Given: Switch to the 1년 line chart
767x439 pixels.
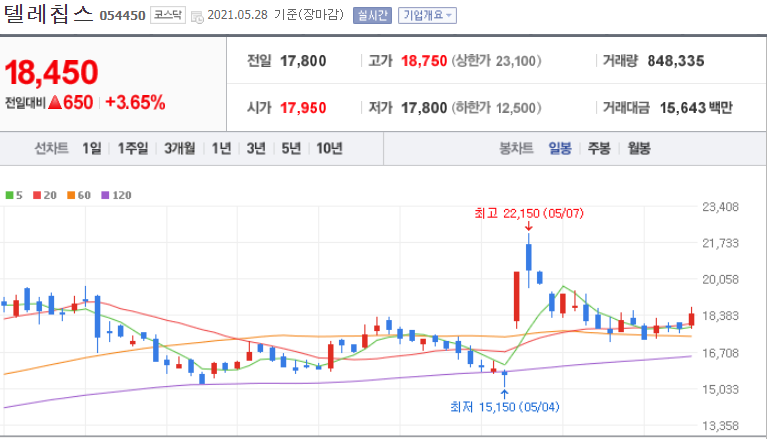Looking at the screenshot, I should coord(221,148).
